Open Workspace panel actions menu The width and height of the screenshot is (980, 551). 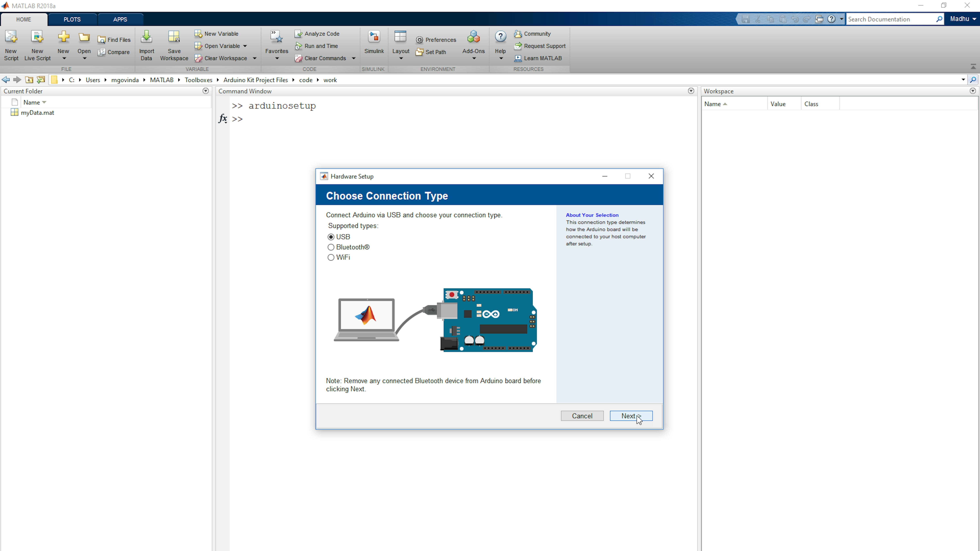973,91
